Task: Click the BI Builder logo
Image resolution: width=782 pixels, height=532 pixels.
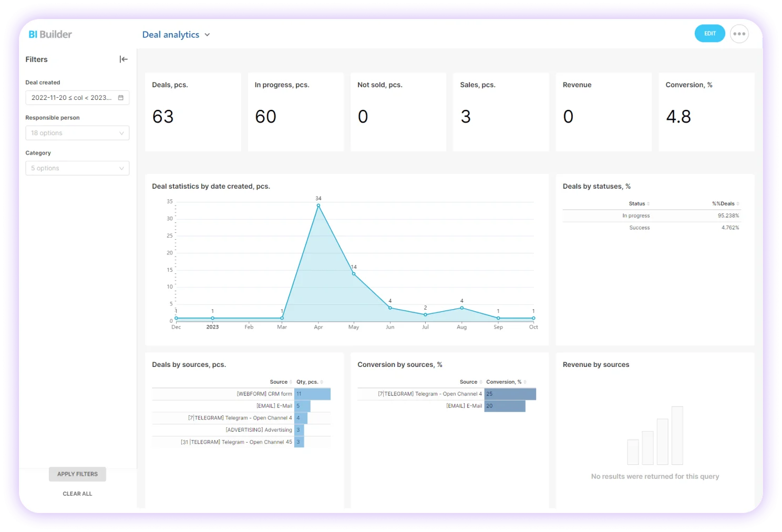Action: (x=50, y=34)
